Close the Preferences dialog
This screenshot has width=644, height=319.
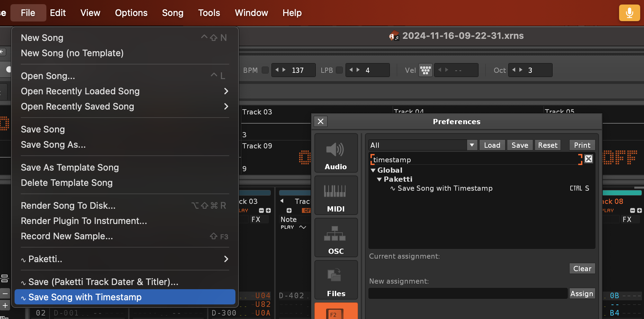click(x=321, y=121)
